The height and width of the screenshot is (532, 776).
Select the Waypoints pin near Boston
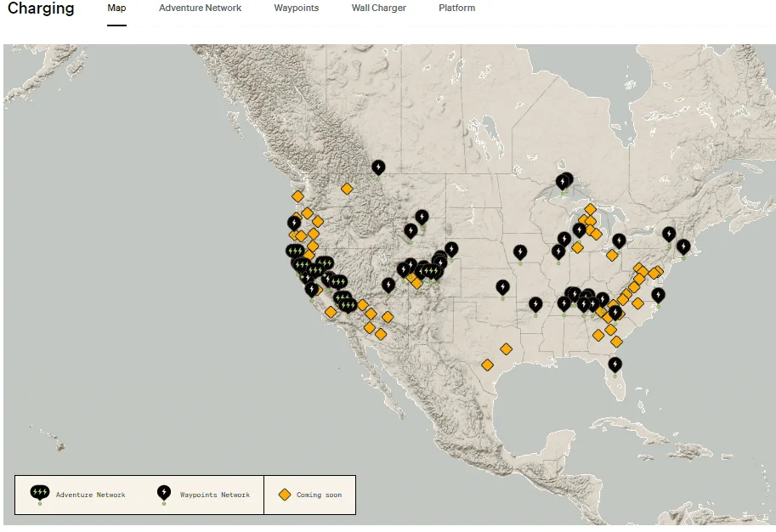pos(683,247)
